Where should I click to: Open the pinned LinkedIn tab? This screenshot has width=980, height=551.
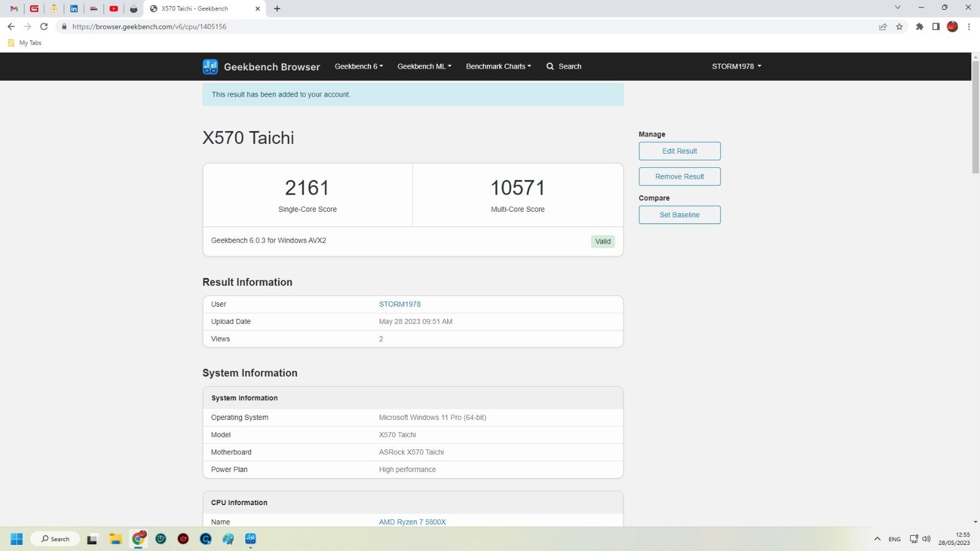tap(74, 9)
